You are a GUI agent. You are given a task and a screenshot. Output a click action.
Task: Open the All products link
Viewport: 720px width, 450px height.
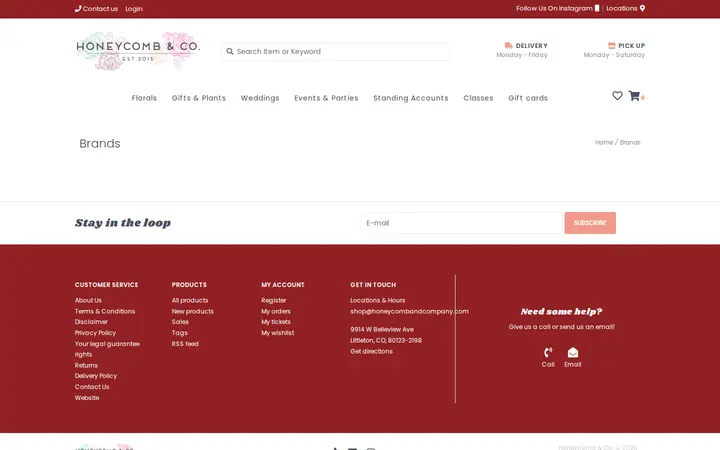(x=190, y=300)
